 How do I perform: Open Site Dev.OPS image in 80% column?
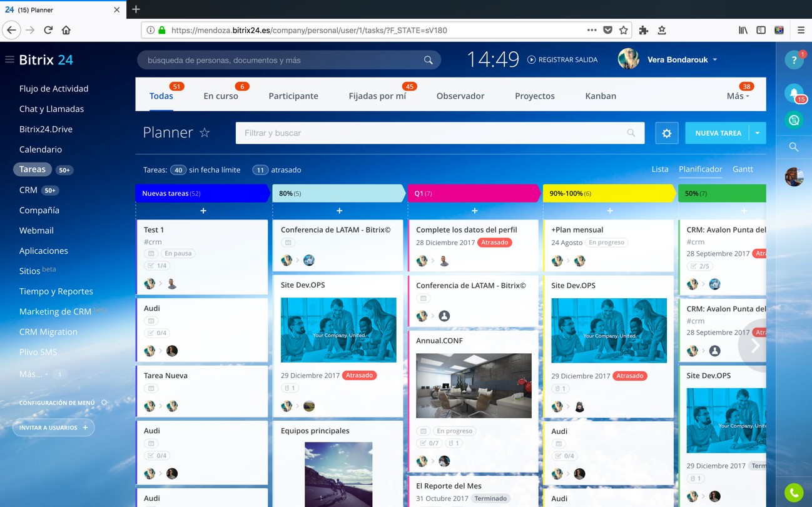(338, 330)
